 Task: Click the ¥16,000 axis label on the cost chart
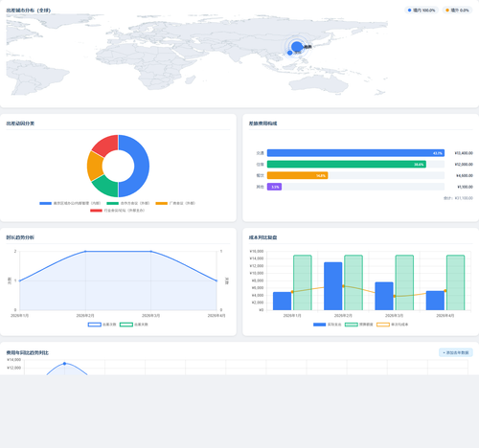pyautogui.click(x=257, y=252)
